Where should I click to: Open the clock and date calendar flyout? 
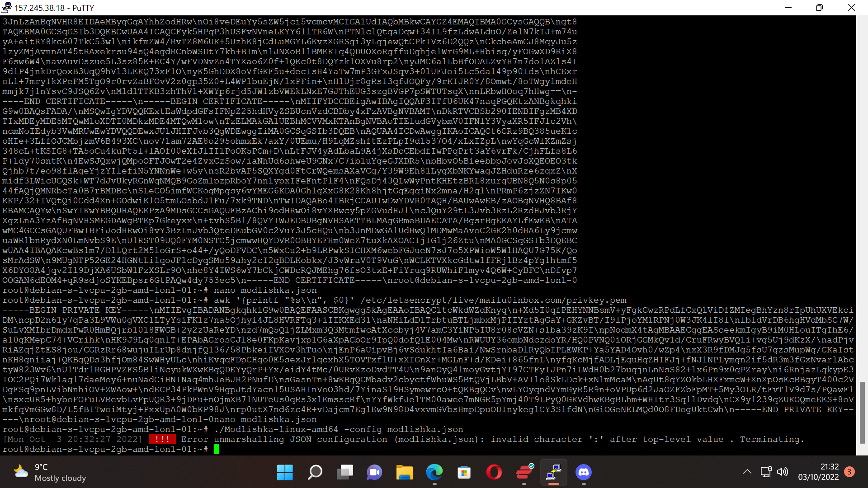(818, 472)
